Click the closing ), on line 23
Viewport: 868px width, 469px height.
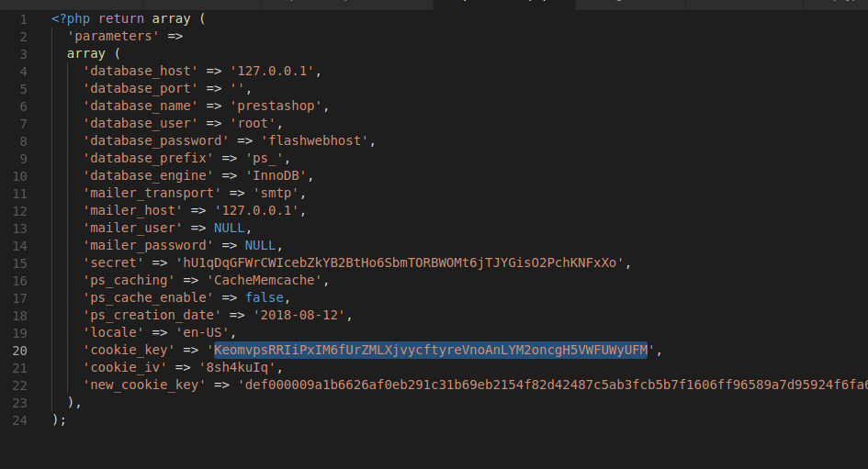point(74,402)
